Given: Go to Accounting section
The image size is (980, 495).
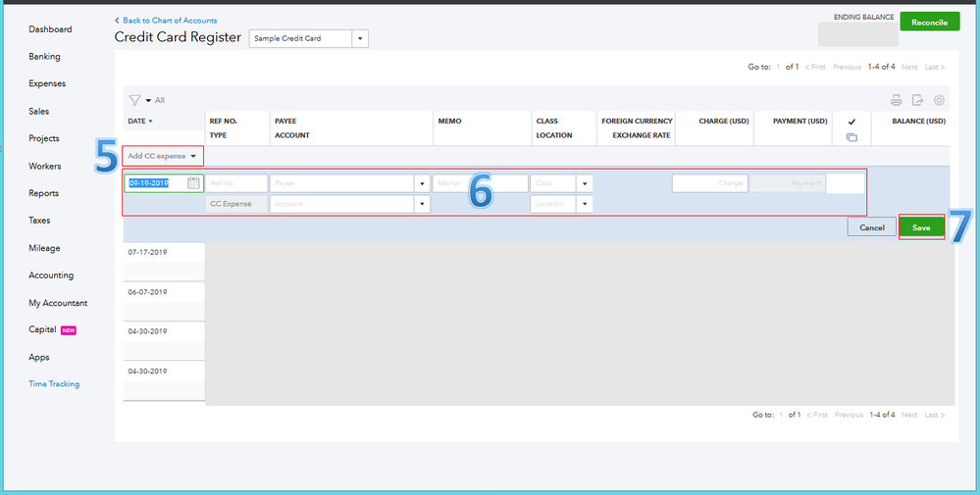Looking at the screenshot, I should click(51, 275).
